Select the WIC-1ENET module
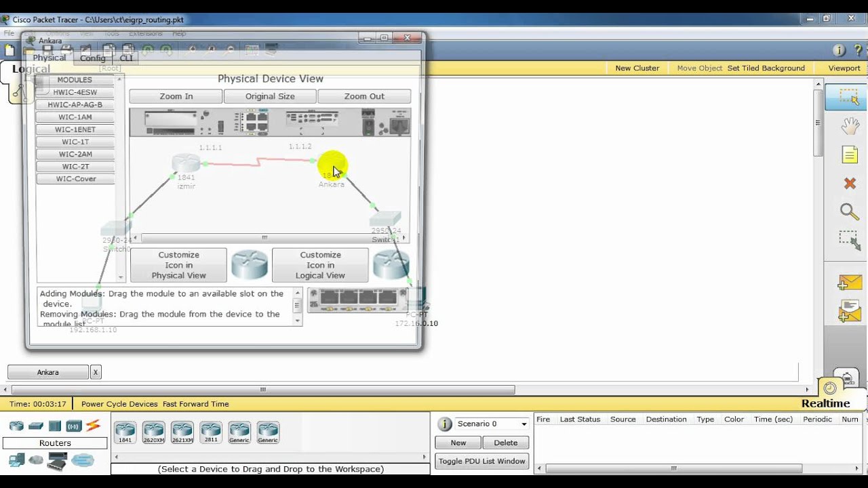Screen dimensions: 868x488 coord(75,129)
